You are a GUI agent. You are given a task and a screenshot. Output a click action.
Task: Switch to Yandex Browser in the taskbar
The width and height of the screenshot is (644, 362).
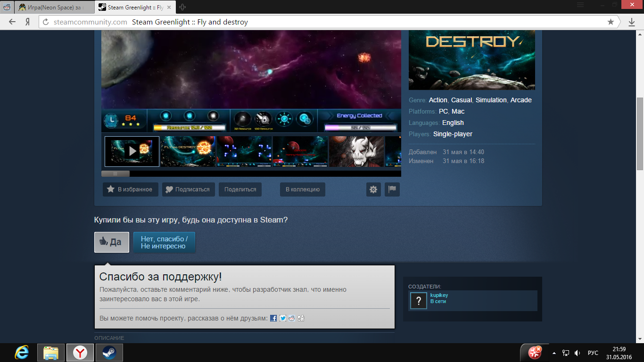pyautogui.click(x=80, y=353)
